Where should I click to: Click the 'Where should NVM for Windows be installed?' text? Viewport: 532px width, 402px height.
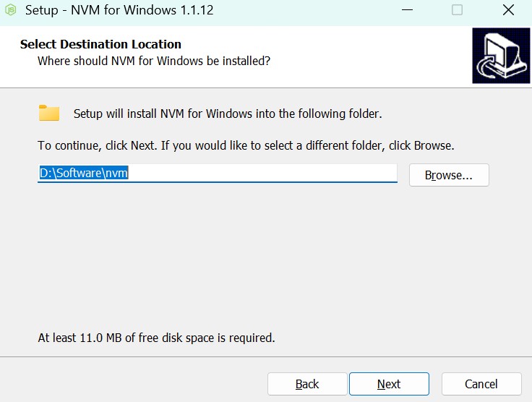click(154, 61)
